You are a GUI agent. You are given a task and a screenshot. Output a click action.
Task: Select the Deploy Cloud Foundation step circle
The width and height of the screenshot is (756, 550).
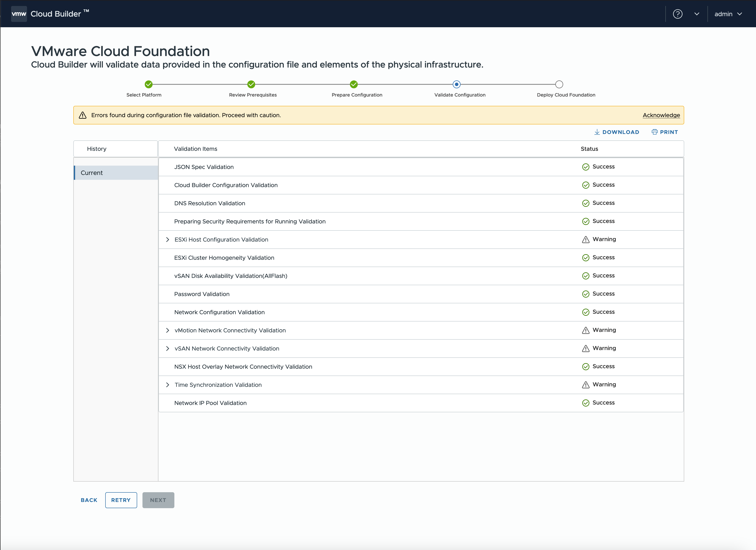pos(559,84)
